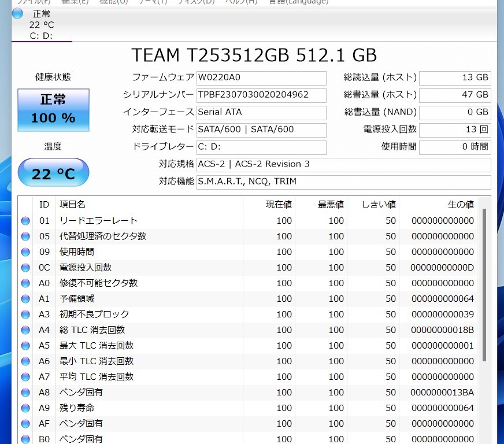Click the ID column header
Viewport: 504px width, 444px height.
(x=44, y=205)
